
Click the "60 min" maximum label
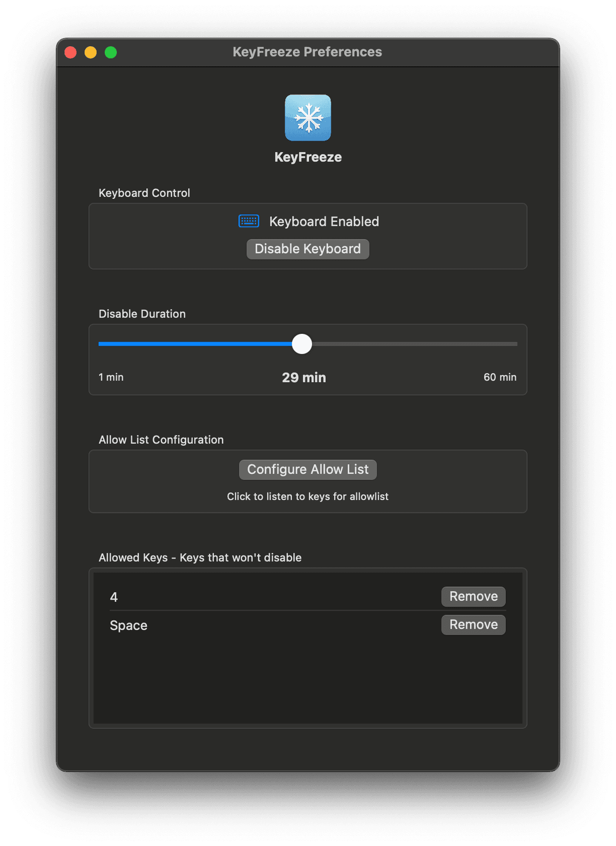pos(500,377)
